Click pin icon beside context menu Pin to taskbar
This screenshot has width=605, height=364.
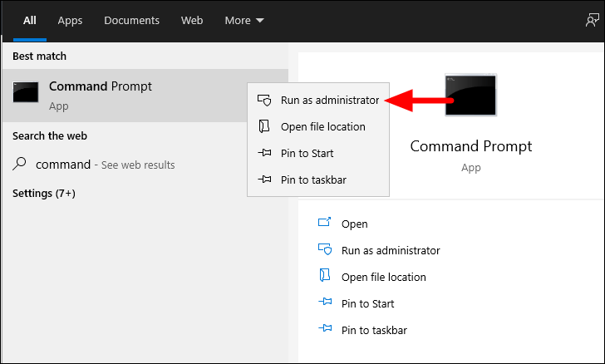click(x=264, y=180)
